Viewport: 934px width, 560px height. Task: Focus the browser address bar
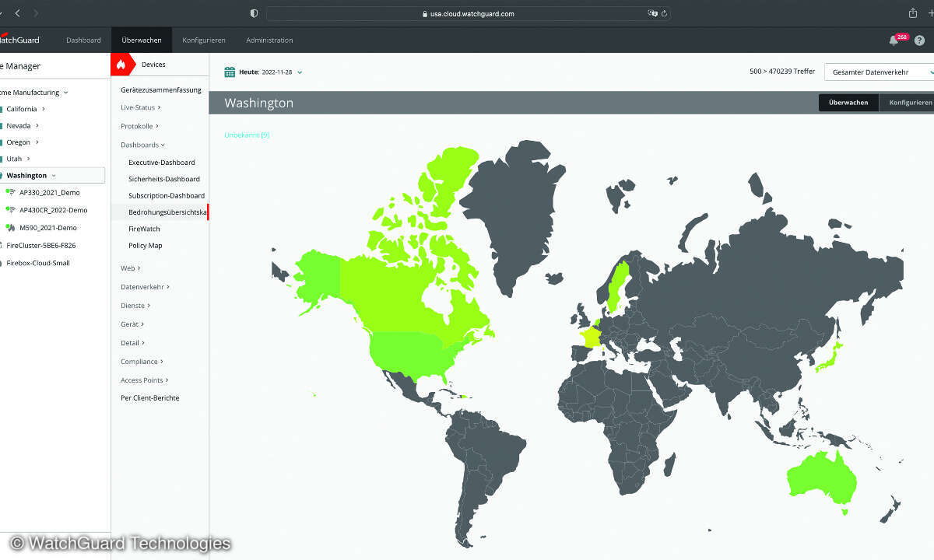point(468,13)
